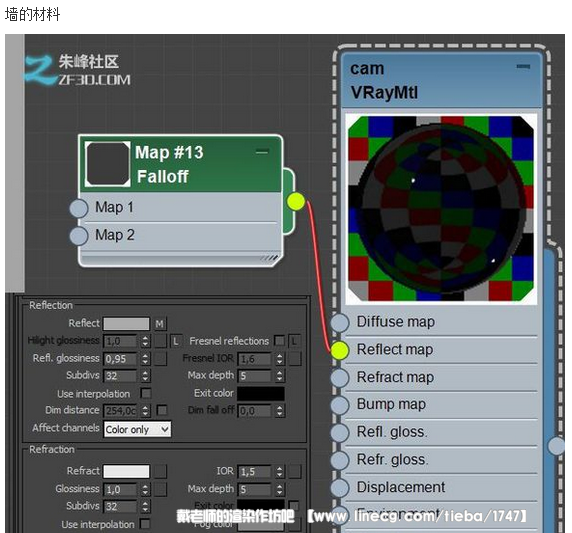
Task: Click the Refract color swatch
Action: (126, 471)
